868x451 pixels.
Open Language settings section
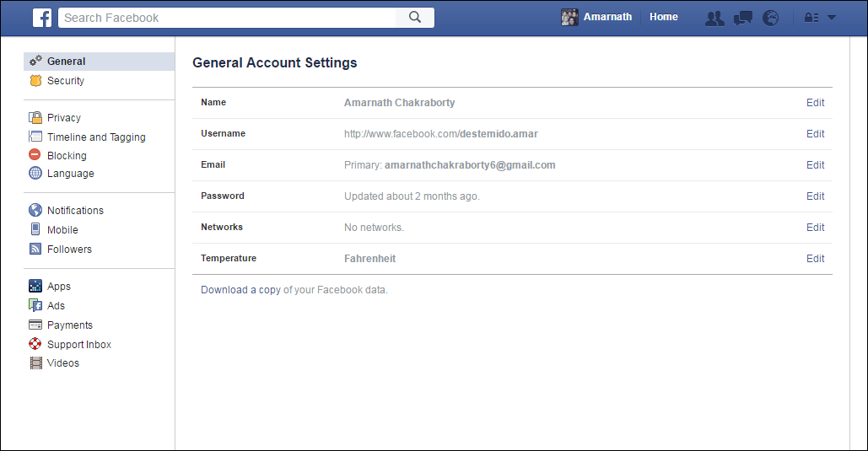pos(70,173)
